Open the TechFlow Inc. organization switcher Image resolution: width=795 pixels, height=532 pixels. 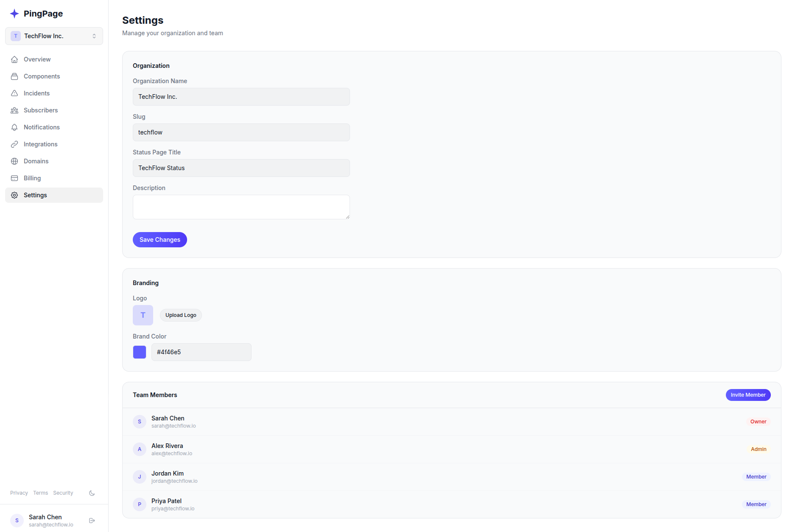click(54, 36)
